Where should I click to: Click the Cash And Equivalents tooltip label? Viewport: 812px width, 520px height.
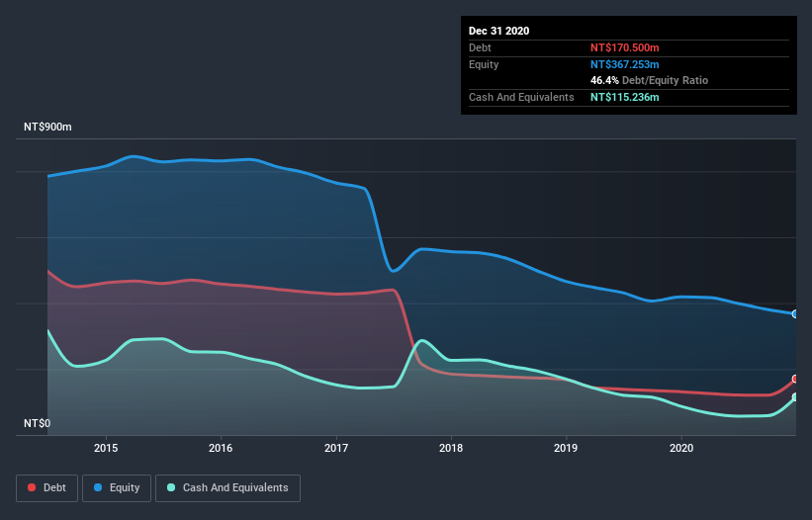tap(521, 97)
